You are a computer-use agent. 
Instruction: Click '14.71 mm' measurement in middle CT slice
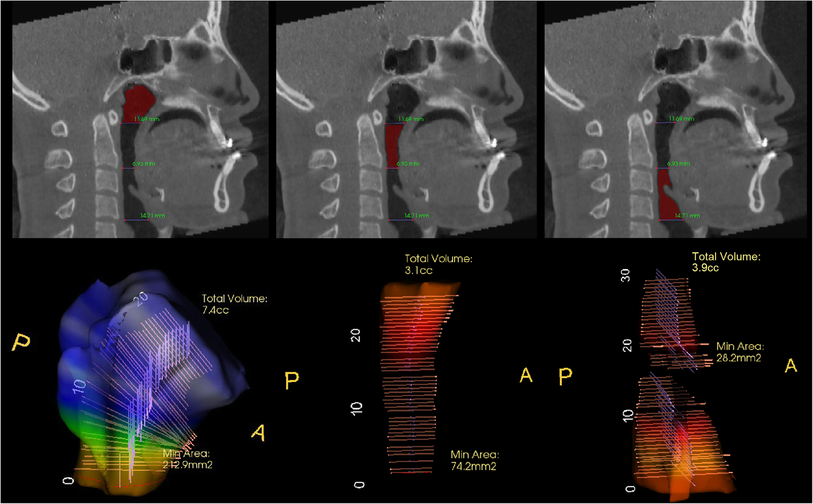click(x=417, y=216)
